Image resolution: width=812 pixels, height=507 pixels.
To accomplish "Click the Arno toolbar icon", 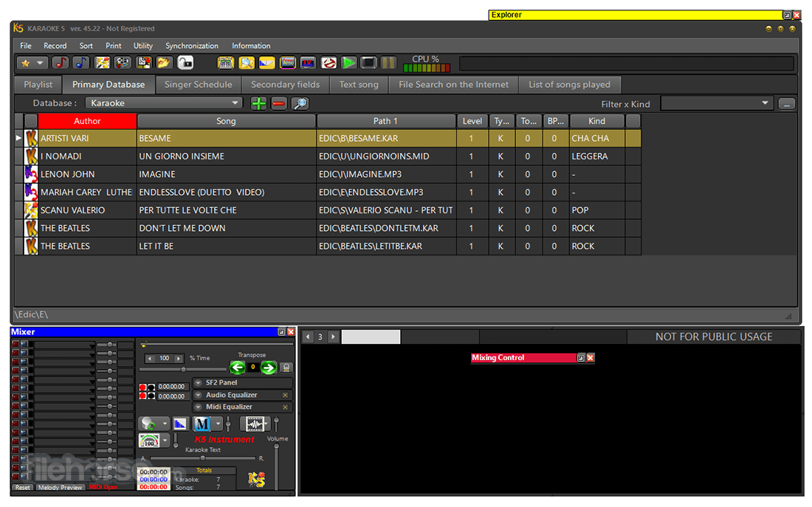I will coord(287,63).
